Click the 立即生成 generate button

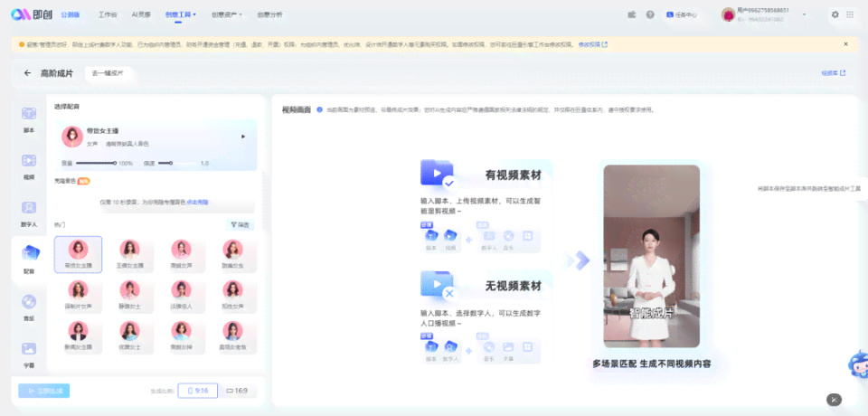[43, 391]
